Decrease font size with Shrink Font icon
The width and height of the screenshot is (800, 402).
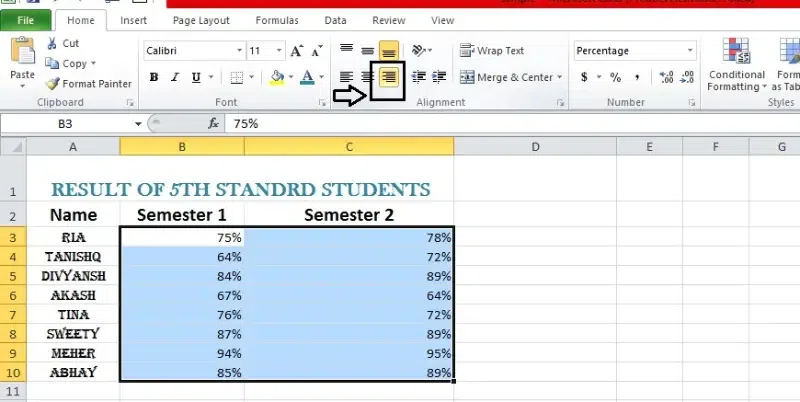point(317,51)
